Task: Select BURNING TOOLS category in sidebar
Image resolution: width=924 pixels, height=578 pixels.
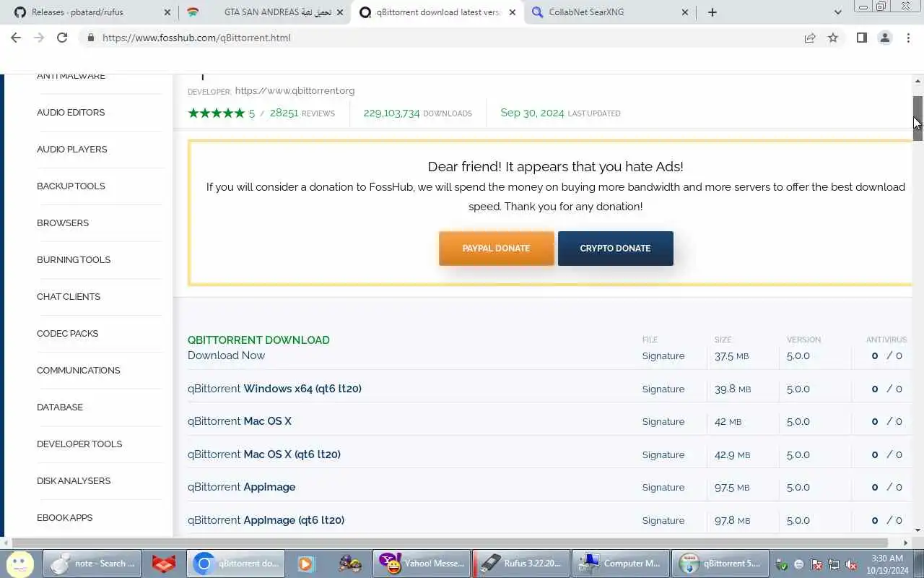Action: click(74, 260)
